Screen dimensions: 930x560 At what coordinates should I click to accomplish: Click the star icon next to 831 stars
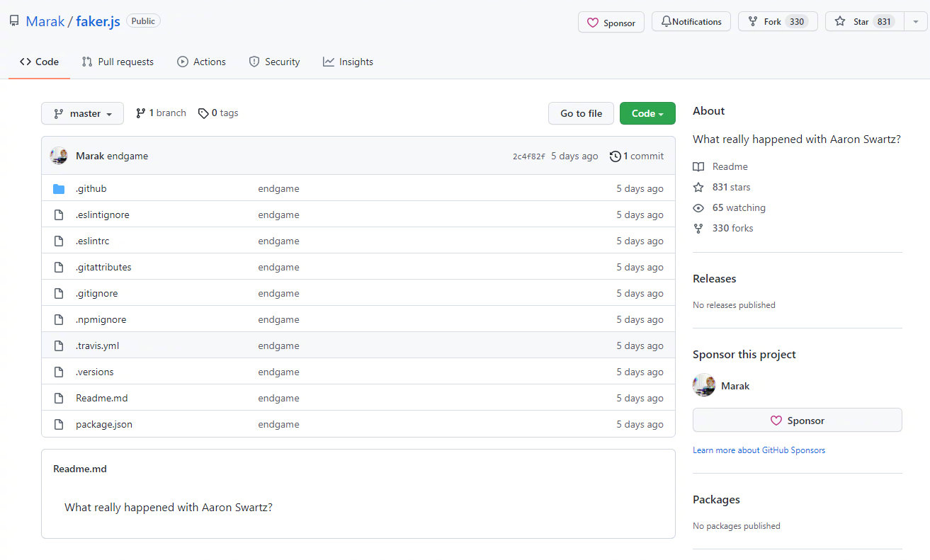click(x=699, y=187)
